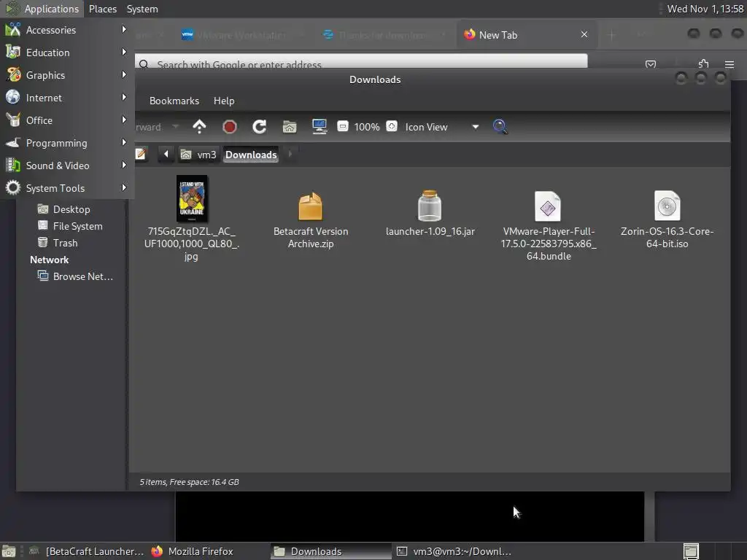Open Desktop in the sidebar
Image resolution: width=747 pixels, height=560 pixels.
(71, 209)
